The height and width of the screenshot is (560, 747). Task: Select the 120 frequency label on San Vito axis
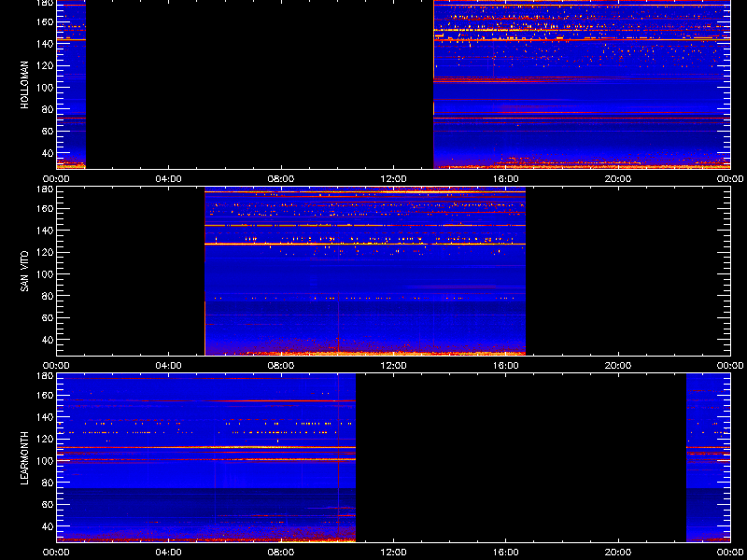[x=46, y=252]
